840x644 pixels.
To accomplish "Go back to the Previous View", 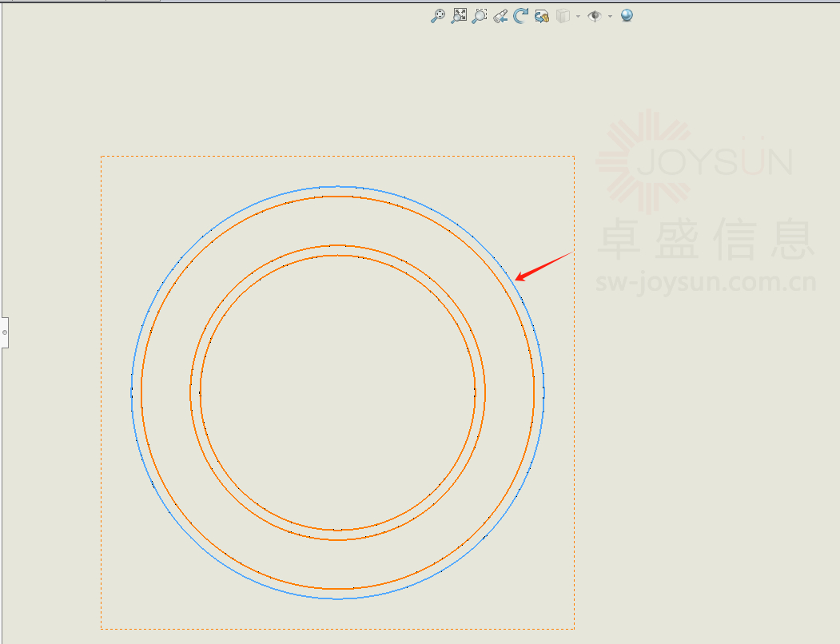I will click(500, 16).
